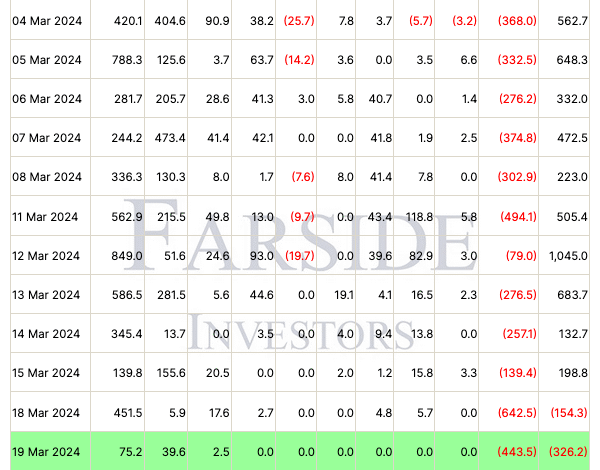Select value 39.6 in 19 Mar row
Screen dimensions: 600x470
point(174,452)
